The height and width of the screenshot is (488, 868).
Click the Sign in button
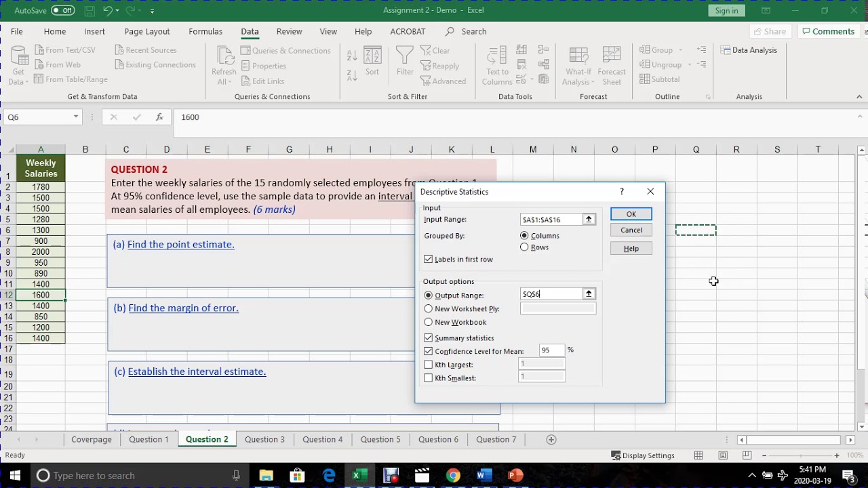tap(726, 10)
